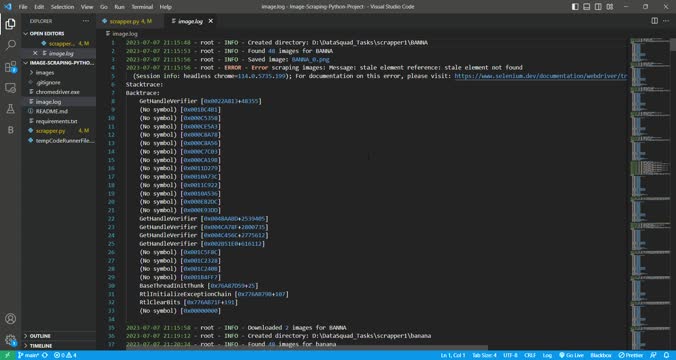The height and width of the screenshot is (360, 676).
Task: Click the Prettier status bar item
Action: coord(630,355)
